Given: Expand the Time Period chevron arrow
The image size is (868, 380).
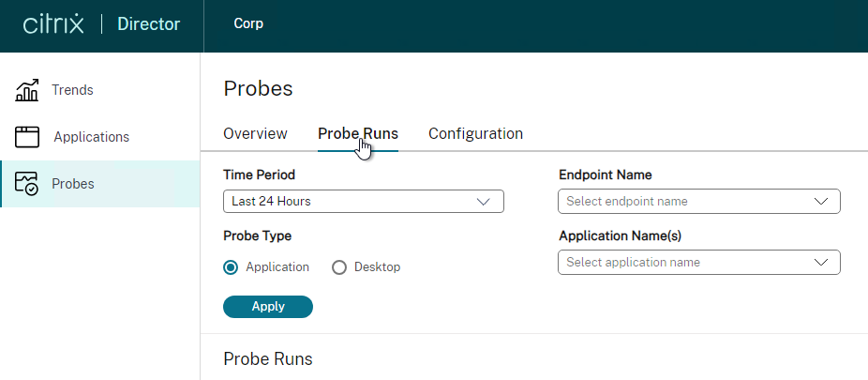Looking at the screenshot, I should coord(484,202).
